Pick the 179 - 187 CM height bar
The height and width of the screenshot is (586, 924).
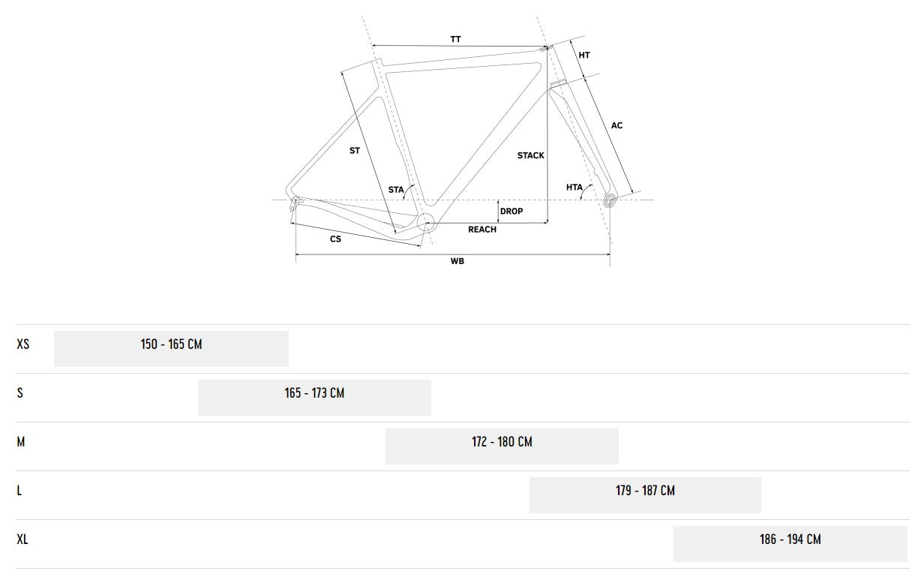click(x=645, y=494)
